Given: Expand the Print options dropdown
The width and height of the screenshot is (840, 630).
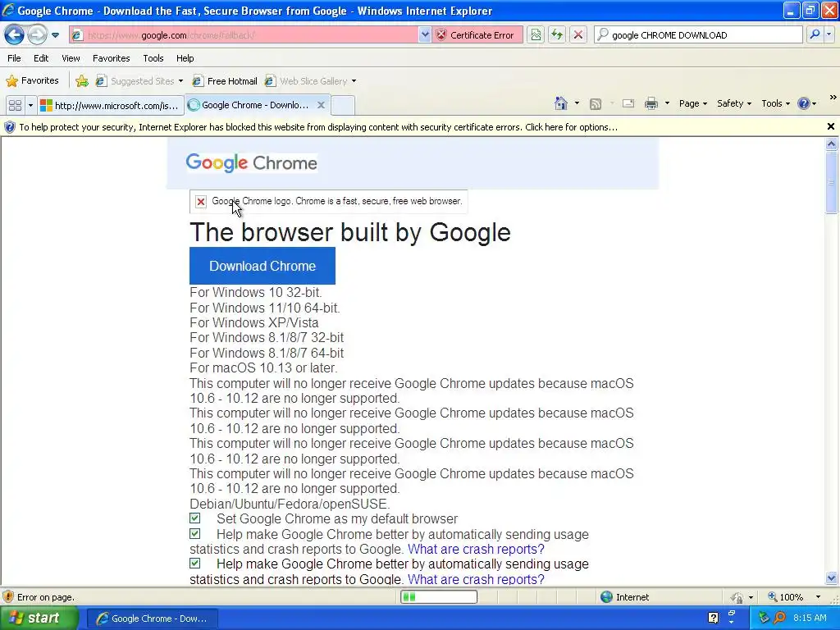Looking at the screenshot, I should coord(667,103).
